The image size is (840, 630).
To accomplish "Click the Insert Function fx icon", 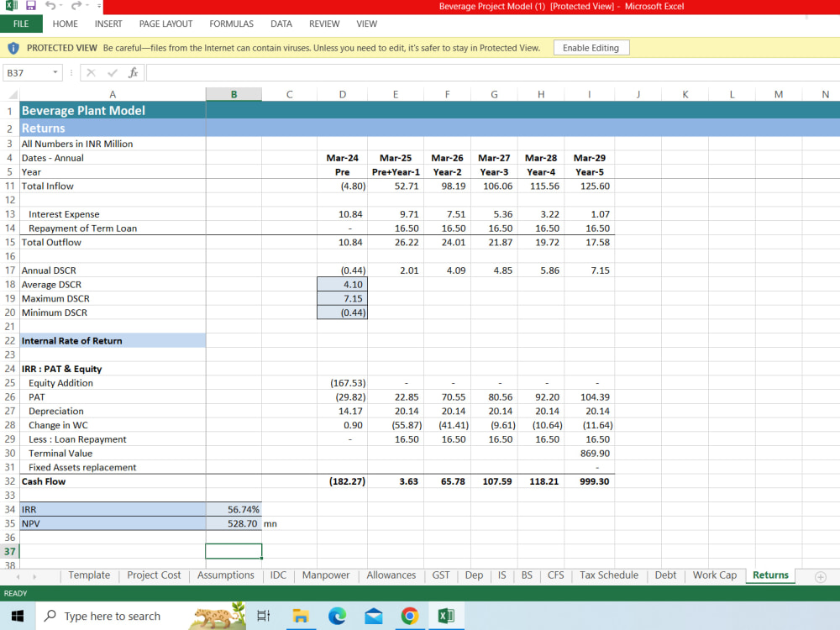I will [x=134, y=72].
